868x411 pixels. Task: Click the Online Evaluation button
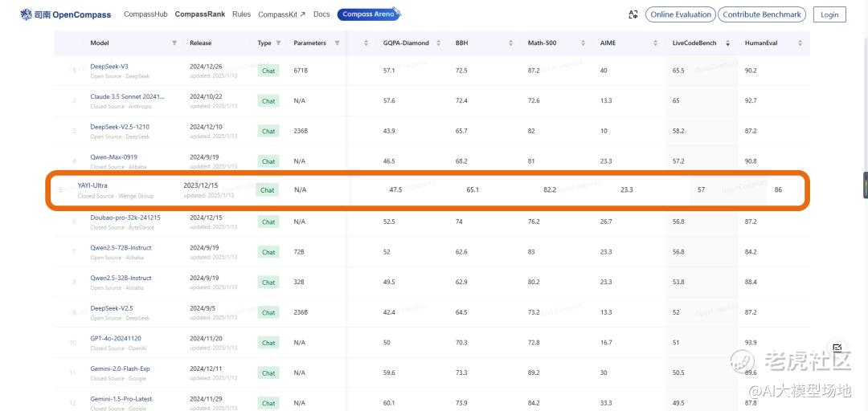coord(680,14)
